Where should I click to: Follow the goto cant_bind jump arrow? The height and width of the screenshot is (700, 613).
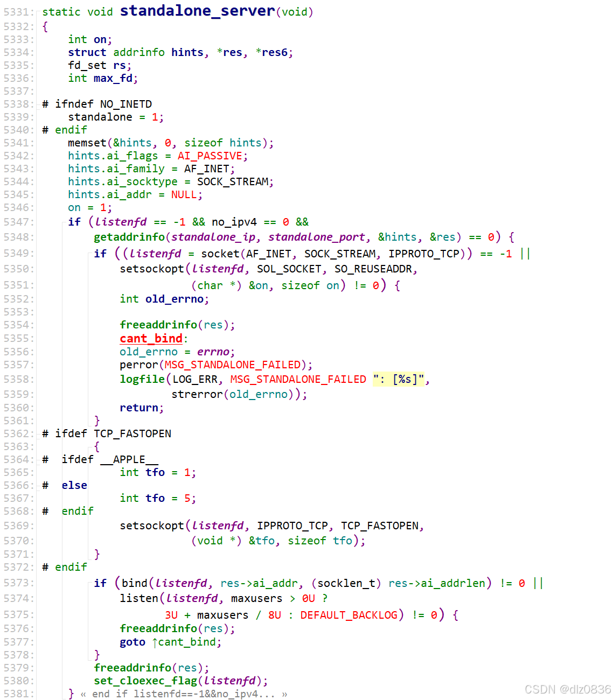point(156,642)
